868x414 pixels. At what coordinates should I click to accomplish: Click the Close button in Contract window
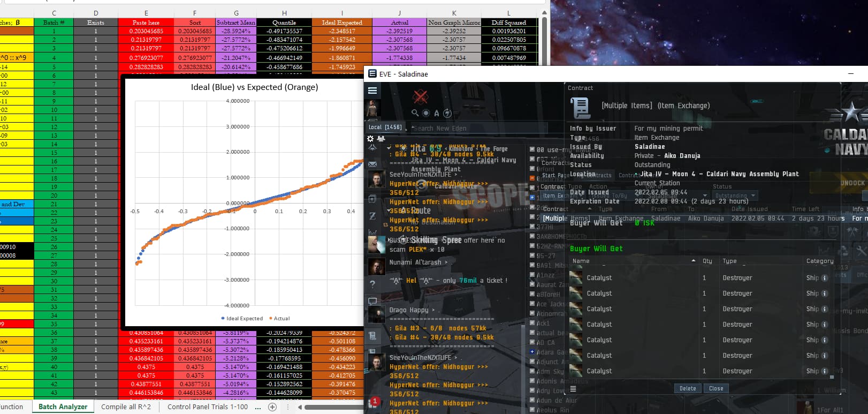point(716,389)
